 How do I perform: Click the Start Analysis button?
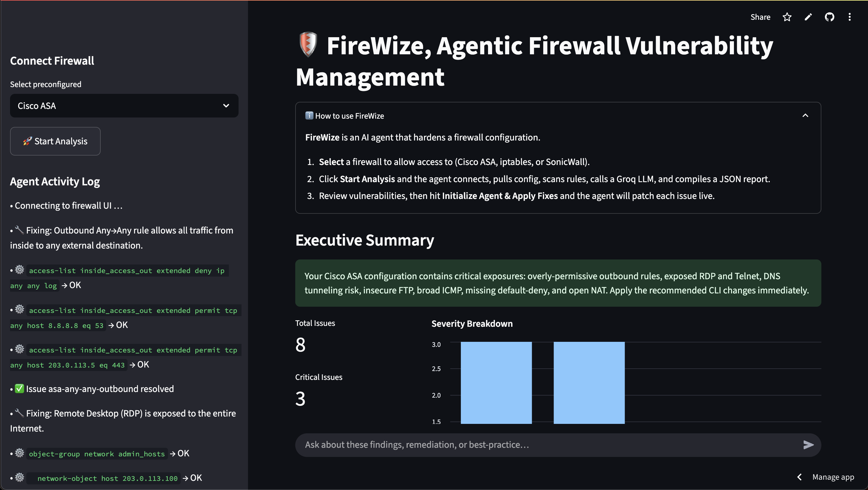(55, 141)
